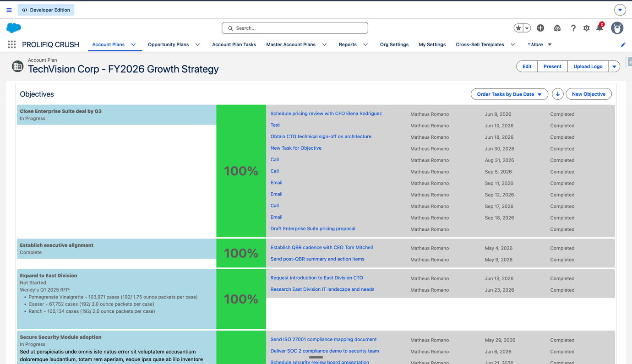Open the Setup gear icon
The width and height of the screenshot is (632, 364).
point(587,28)
